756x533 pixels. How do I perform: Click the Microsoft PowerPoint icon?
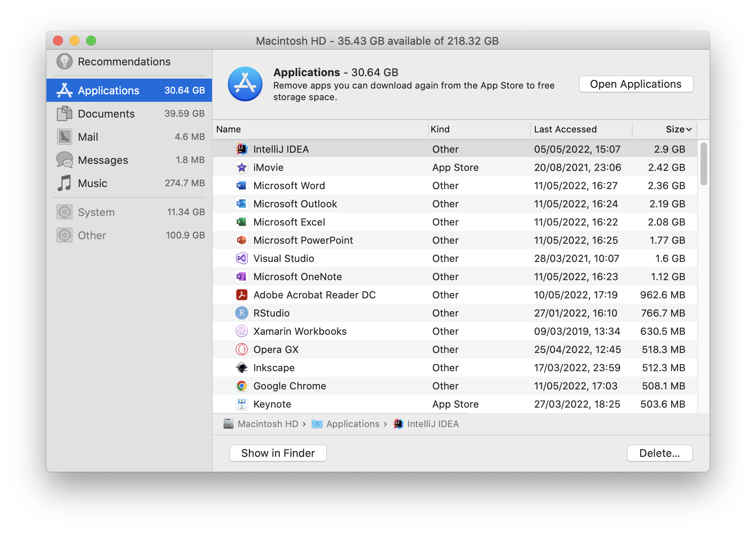pos(242,240)
